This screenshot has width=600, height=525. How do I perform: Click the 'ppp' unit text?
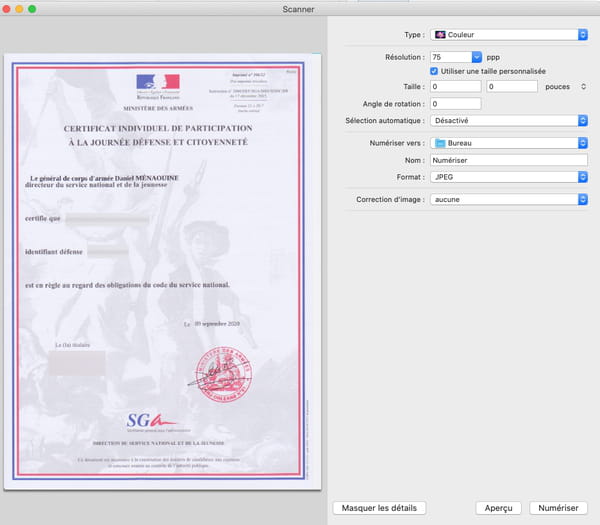493,57
